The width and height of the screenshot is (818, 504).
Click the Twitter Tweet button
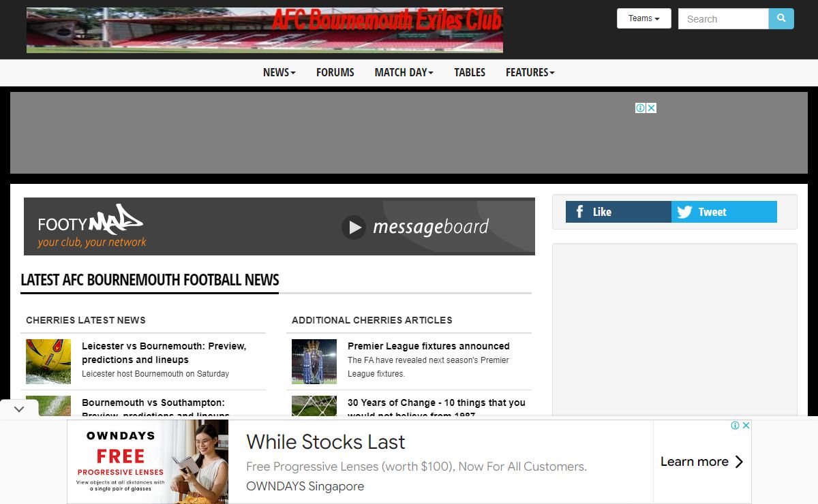(724, 212)
